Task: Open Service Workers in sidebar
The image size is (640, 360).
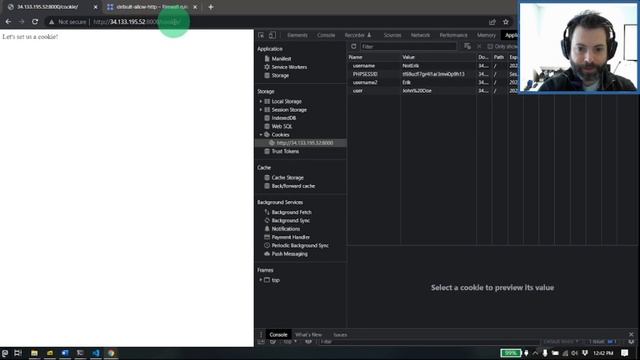Action: tap(289, 67)
